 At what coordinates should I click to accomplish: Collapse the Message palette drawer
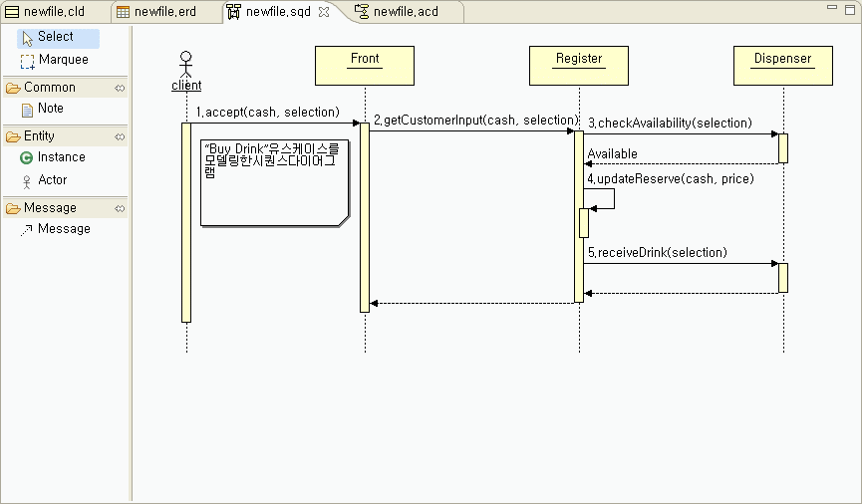(50, 208)
